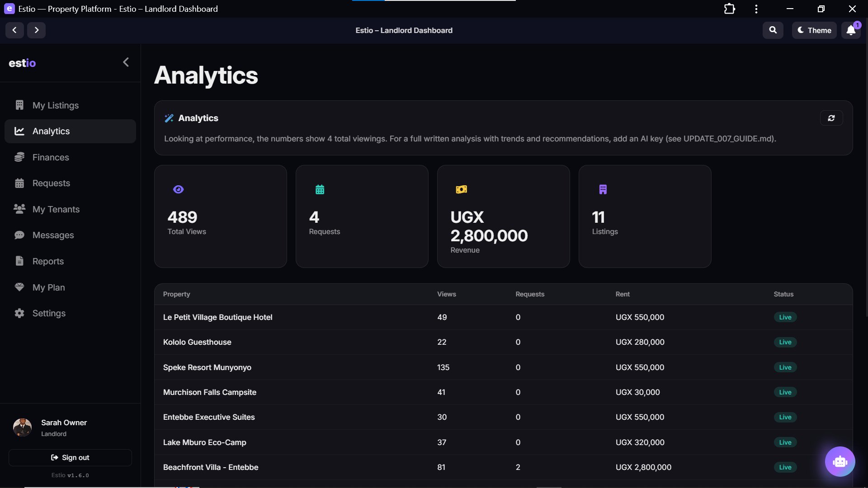
Task: Click the Property column header
Action: tap(176, 294)
